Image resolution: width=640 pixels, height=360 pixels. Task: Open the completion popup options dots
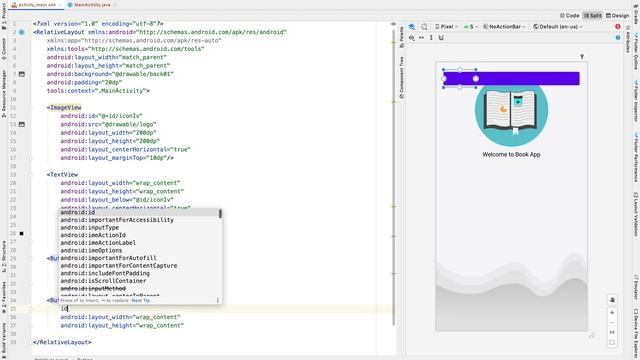click(x=218, y=300)
